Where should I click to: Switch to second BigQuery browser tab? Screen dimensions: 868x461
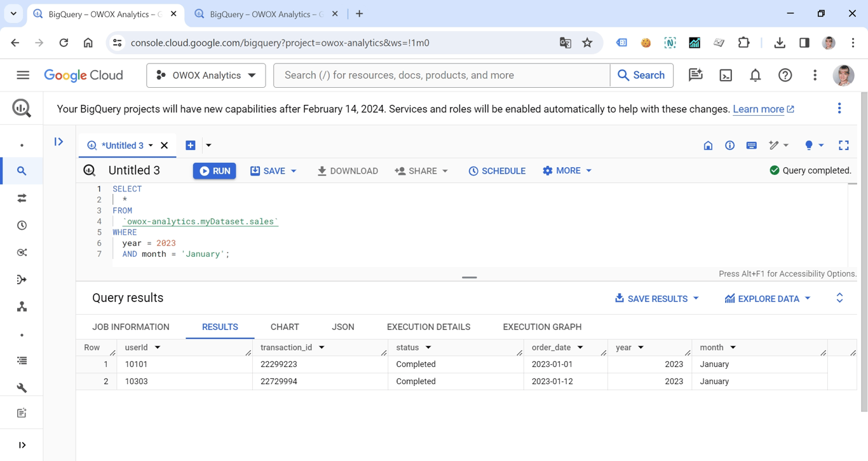coord(266,14)
